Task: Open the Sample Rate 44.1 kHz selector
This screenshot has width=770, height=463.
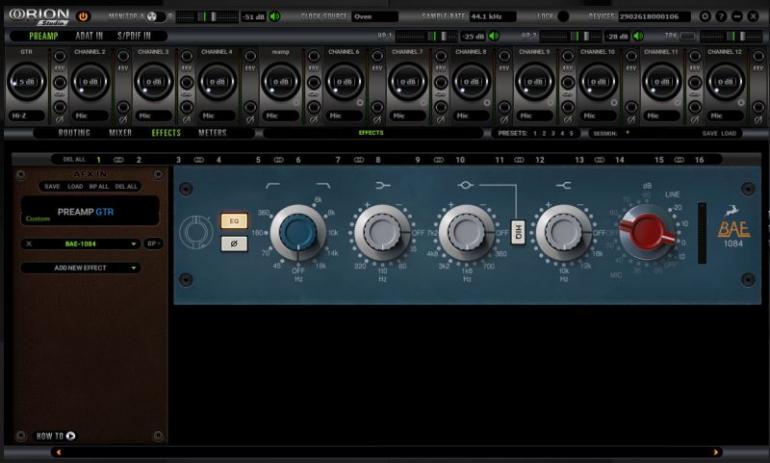Action: [x=493, y=17]
